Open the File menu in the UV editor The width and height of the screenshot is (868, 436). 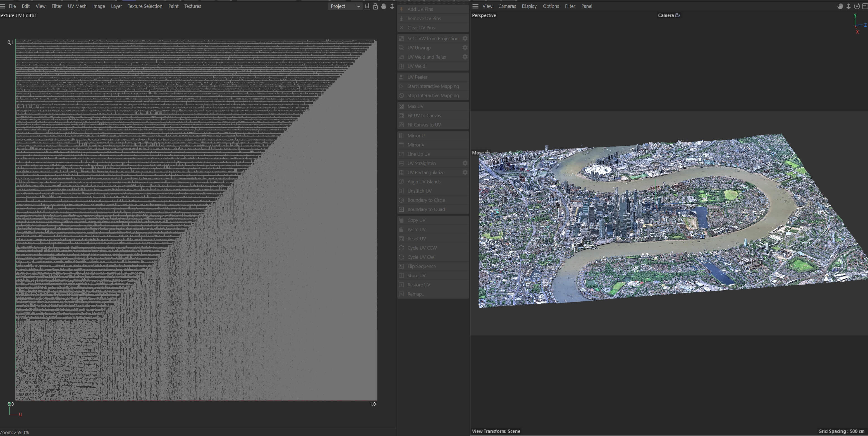point(12,6)
